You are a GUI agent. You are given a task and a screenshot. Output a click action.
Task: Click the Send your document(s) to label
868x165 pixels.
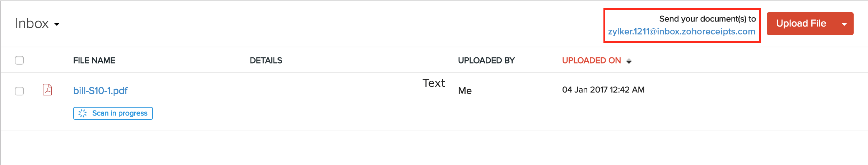pos(707,19)
